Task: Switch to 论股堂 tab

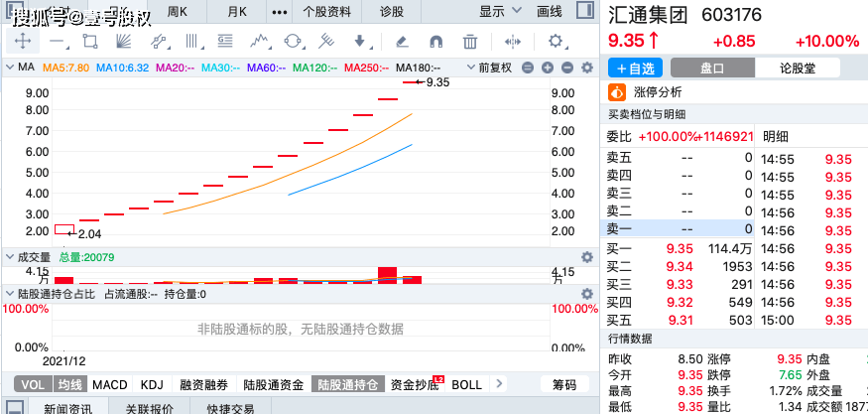Action: pyautogui.click(x=798, y=69)
